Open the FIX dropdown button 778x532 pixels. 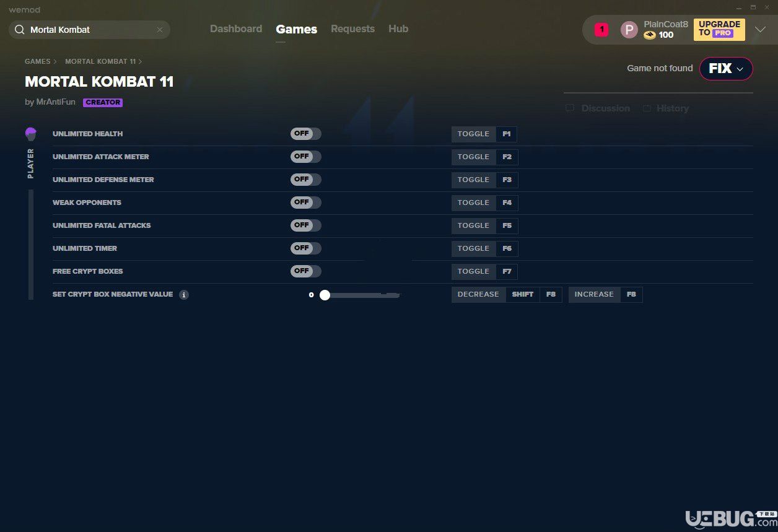click(726, 69)
